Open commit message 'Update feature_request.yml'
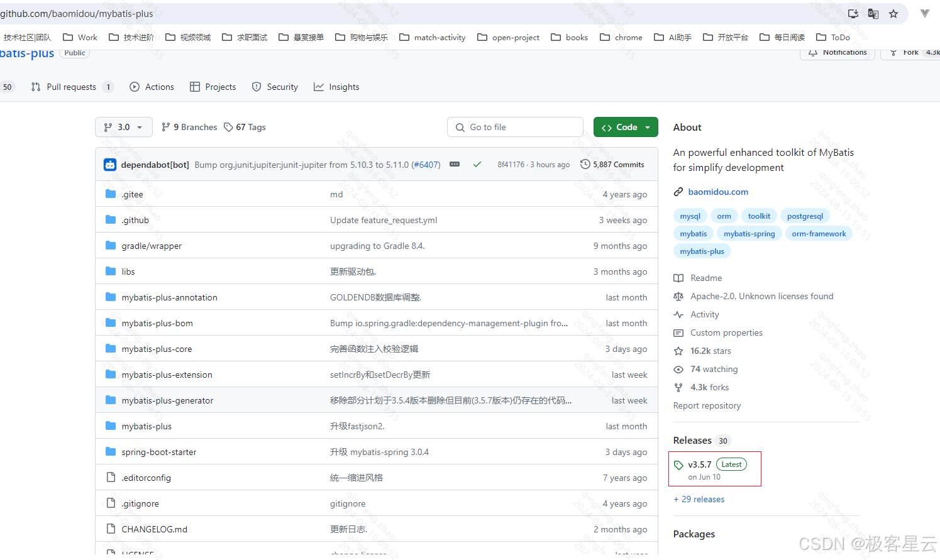Image resolution: width=940 pixels, height=560 pixels. click(x=384, y=221)
